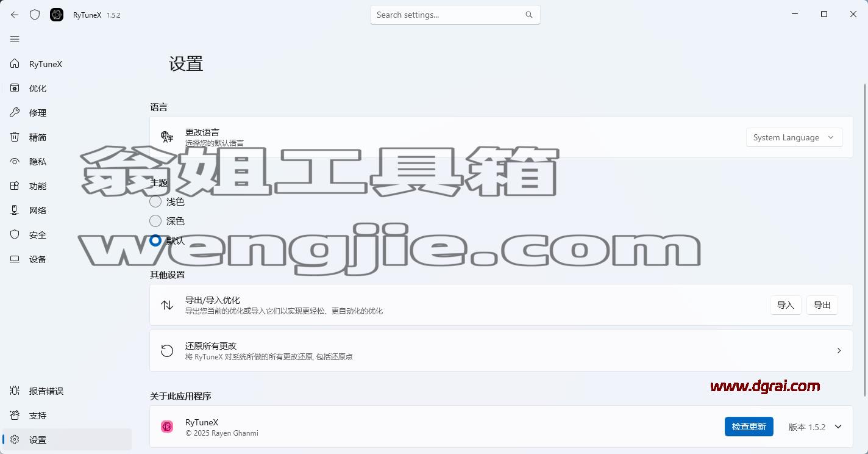Open the RyTuneX home icon in sidebar
This screenshot has height=454, width=868.
[x=15, y=63]
